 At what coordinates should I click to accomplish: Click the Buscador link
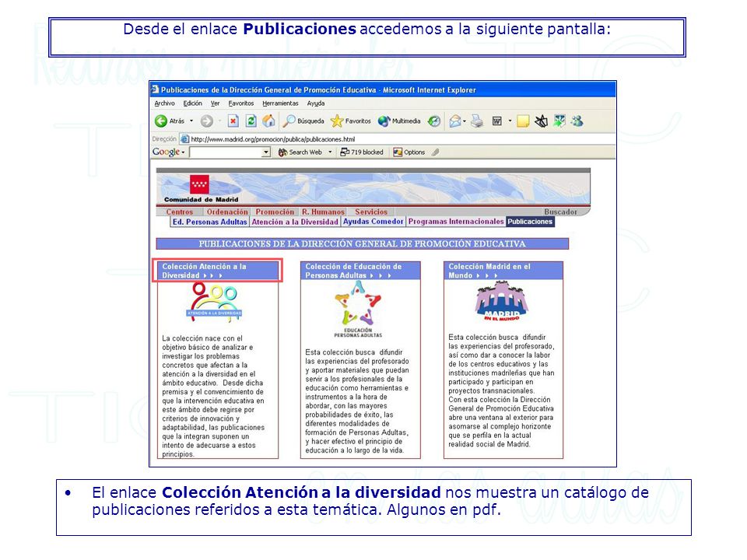pos(561,212)
